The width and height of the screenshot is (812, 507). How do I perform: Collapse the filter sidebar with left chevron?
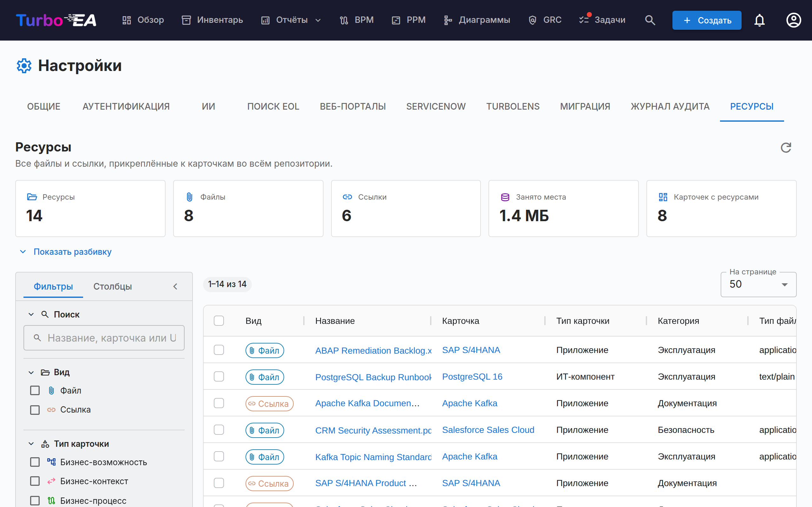click(175, 286)
